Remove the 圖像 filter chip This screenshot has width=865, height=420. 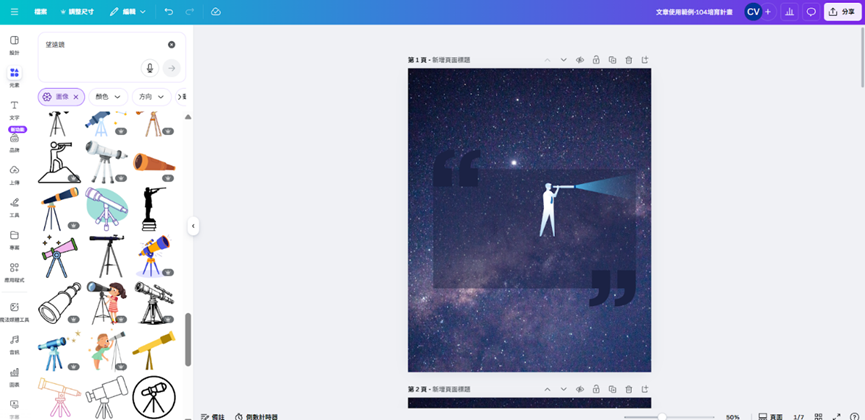(x=76, y=97)
